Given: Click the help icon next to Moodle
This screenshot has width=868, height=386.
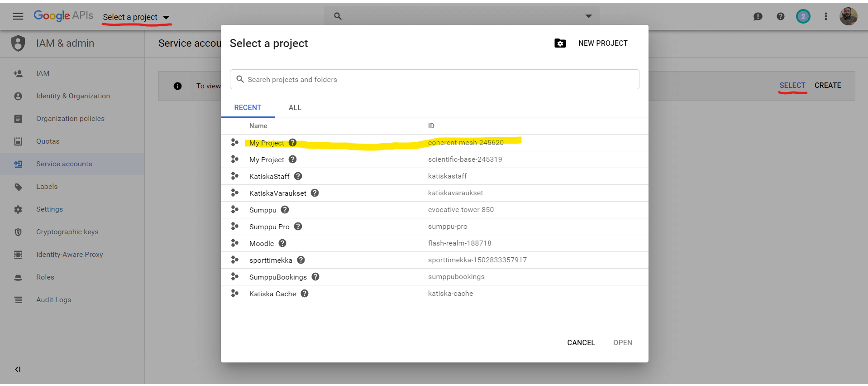Looking at the screenshot, I should 282,243.
